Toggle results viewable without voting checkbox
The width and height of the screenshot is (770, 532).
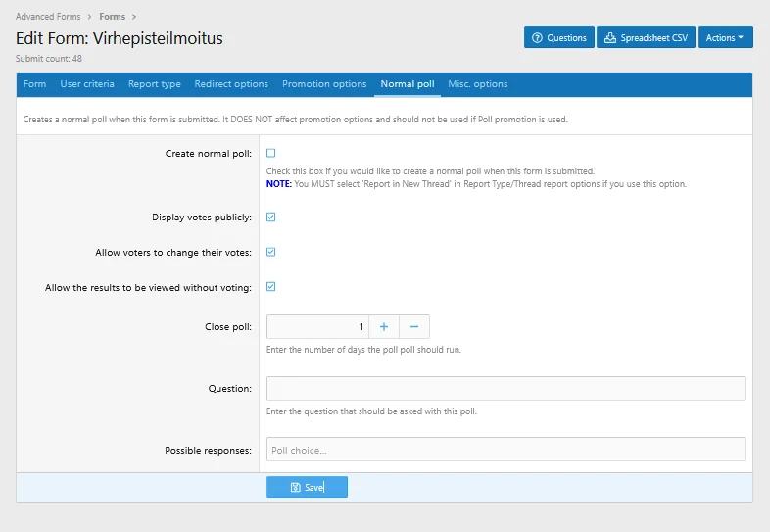coord(270,287)
